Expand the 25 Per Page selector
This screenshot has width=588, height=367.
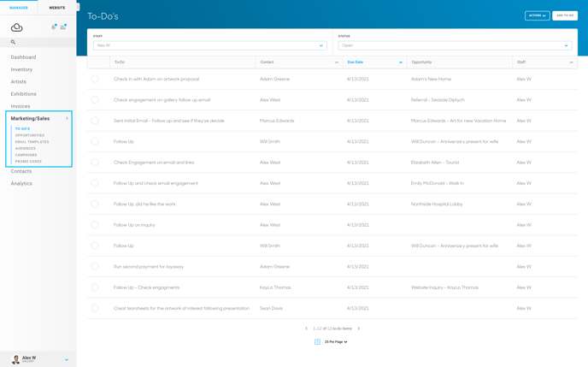(x=336, y=342)
